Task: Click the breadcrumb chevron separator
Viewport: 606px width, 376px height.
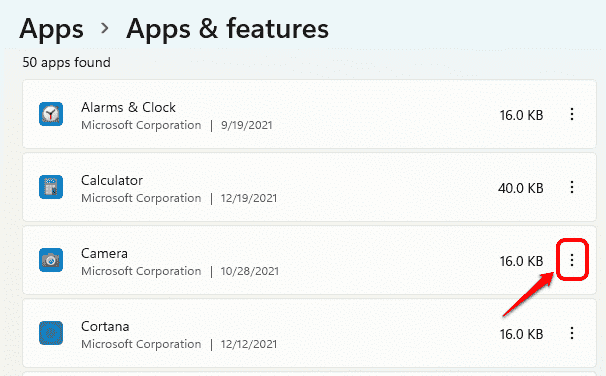Action: click(x=104, y=28)
